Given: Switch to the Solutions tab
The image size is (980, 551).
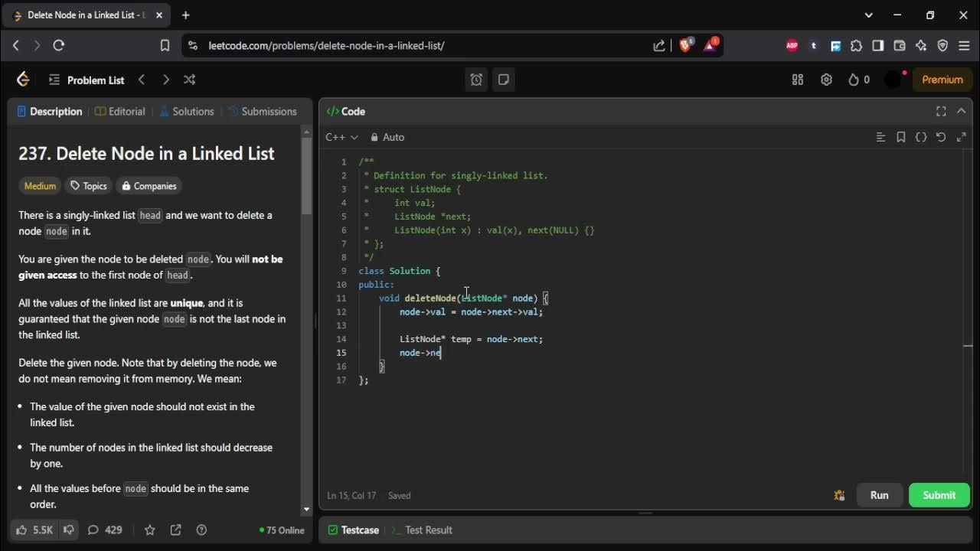Looking at the screenshot, I should tap(186, 111).
